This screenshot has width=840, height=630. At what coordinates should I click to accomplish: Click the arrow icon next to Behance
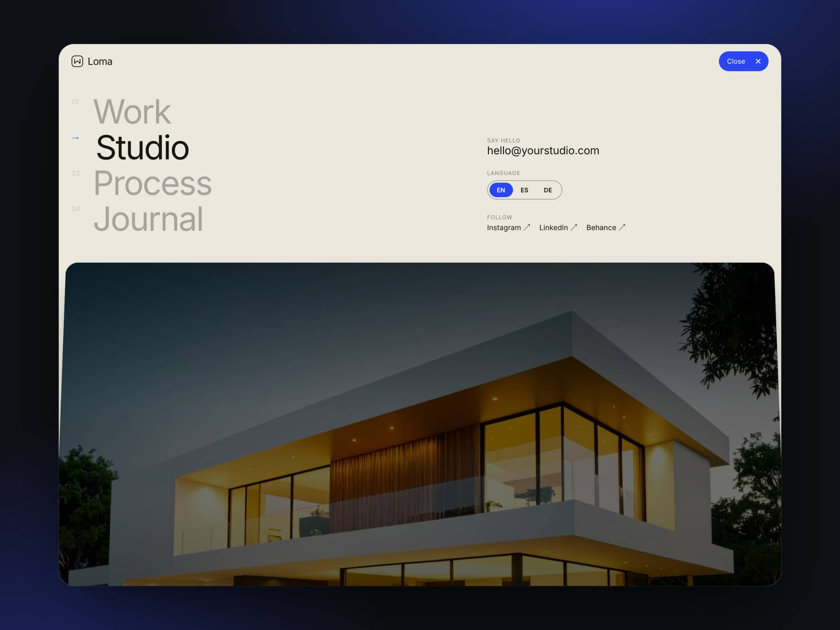pyautogui.click(x=622, y=227)
